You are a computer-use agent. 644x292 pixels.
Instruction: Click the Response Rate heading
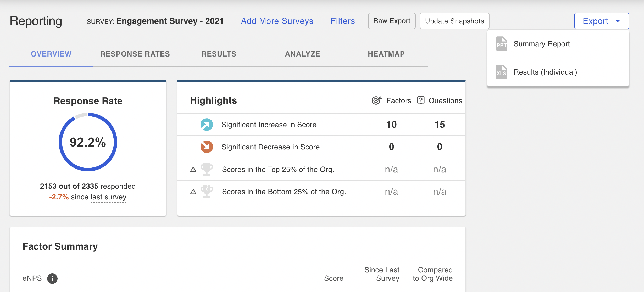click(88, 101)
